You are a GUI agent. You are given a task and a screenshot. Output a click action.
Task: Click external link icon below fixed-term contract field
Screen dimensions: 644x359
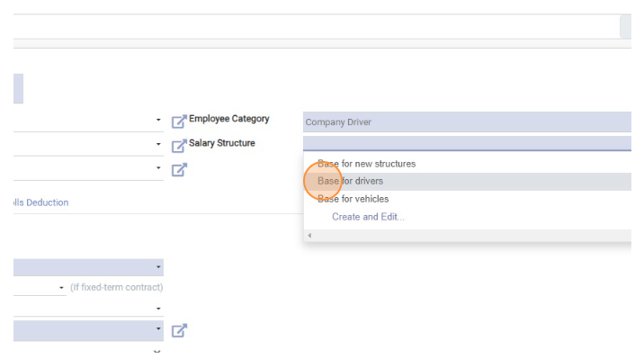[x=179, y=330]
